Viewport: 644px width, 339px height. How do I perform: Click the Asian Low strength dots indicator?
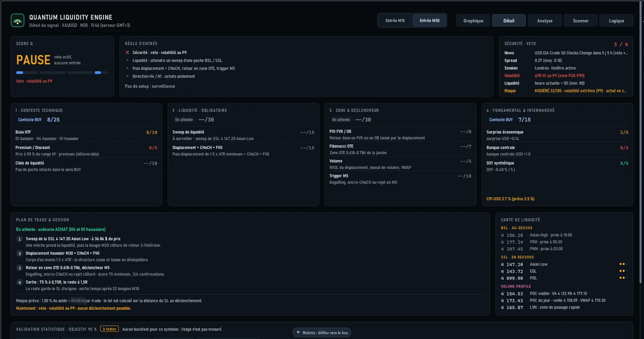point(623,264)
